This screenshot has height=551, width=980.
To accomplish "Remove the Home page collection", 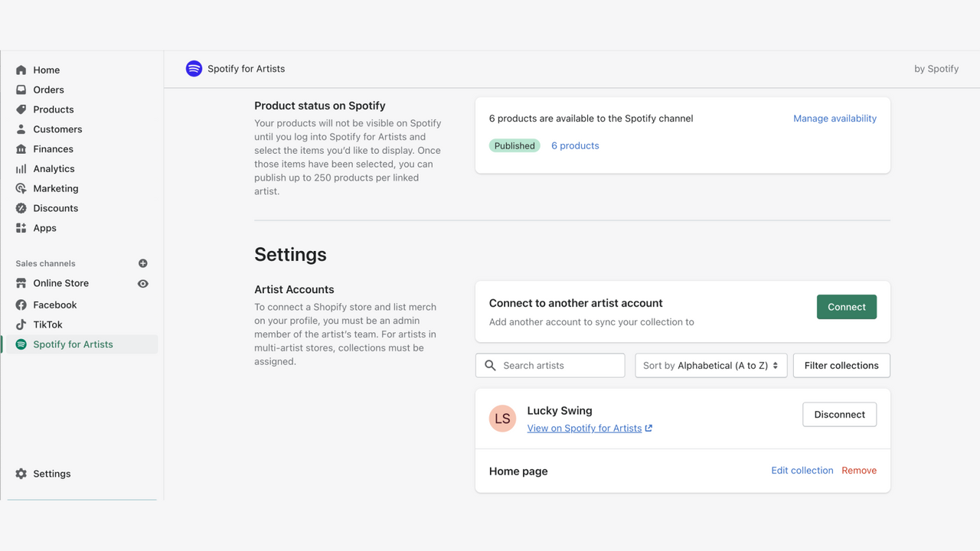I will (x=859, y=471).
